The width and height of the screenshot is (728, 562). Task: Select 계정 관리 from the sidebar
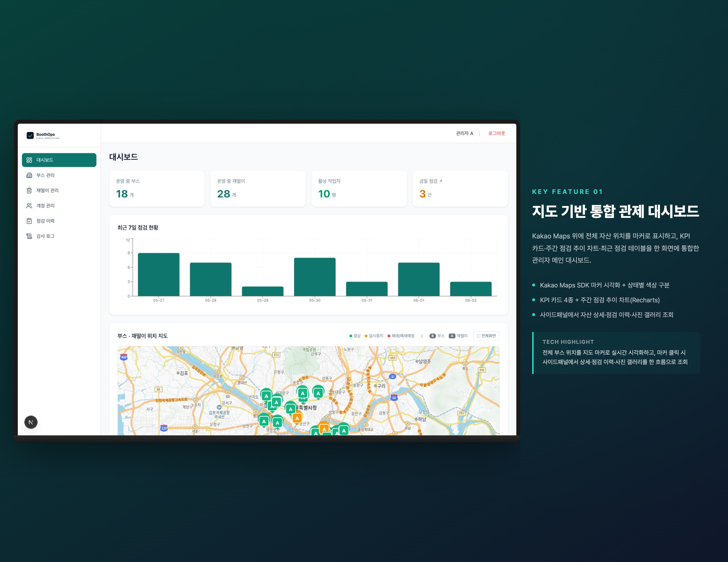[59, 206]
